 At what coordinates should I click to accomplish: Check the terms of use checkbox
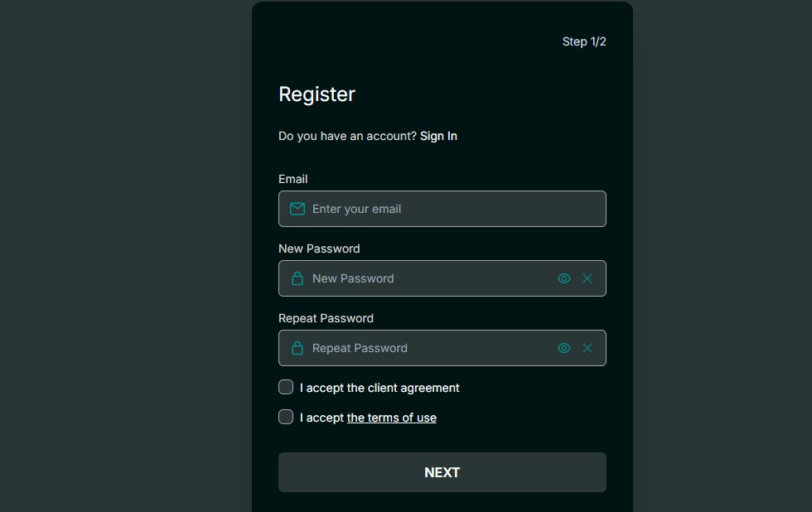coord(286,417)
